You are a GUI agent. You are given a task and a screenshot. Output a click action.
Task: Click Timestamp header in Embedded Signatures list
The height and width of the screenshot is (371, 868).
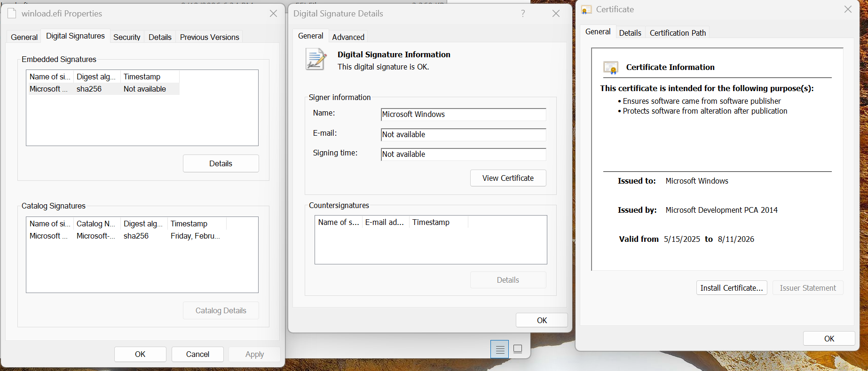tap(150, 77)
